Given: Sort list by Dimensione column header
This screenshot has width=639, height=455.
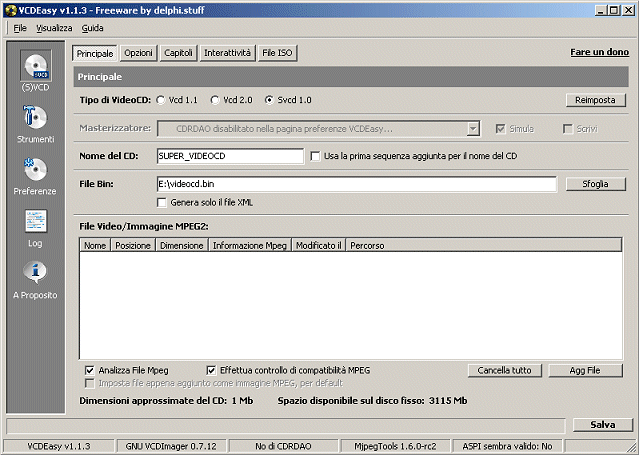Looking at the screenshot, I should [181, 245].
